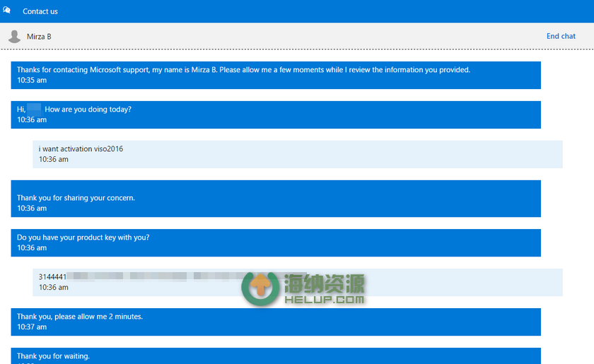Click 'Thank you for sharing your concern' message
The height and width of the screenshot is (364, 594).
[276, 199]
